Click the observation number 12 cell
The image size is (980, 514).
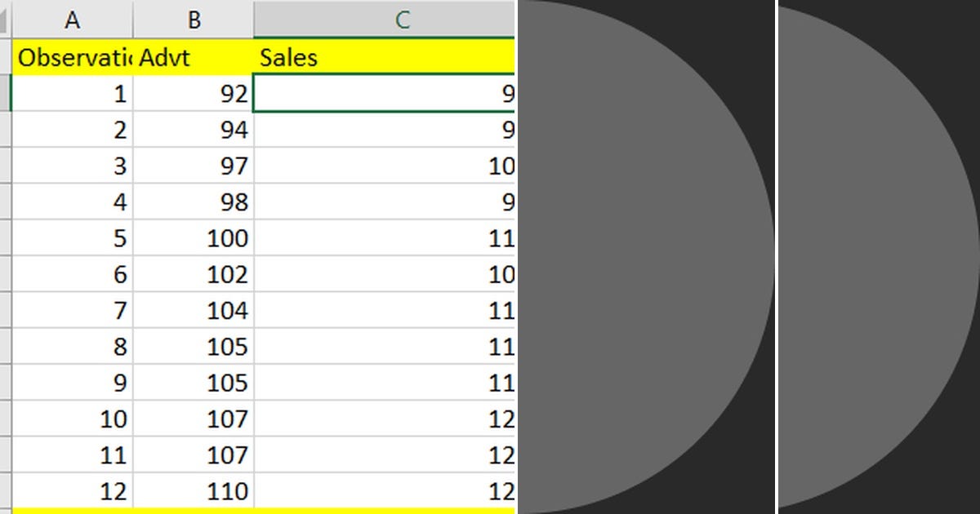(72, 491)
